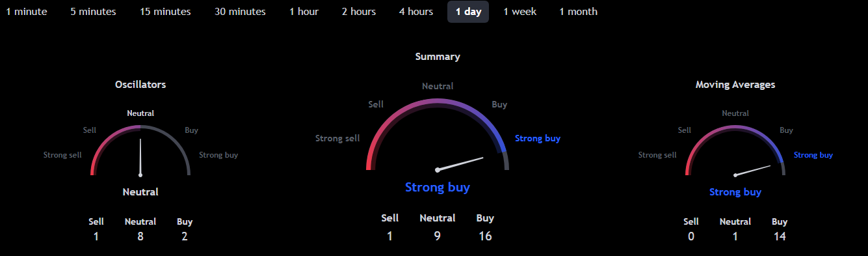Click the Oscillators gauge needle
The height and width of the screenshot is (256, 868).
140,156
